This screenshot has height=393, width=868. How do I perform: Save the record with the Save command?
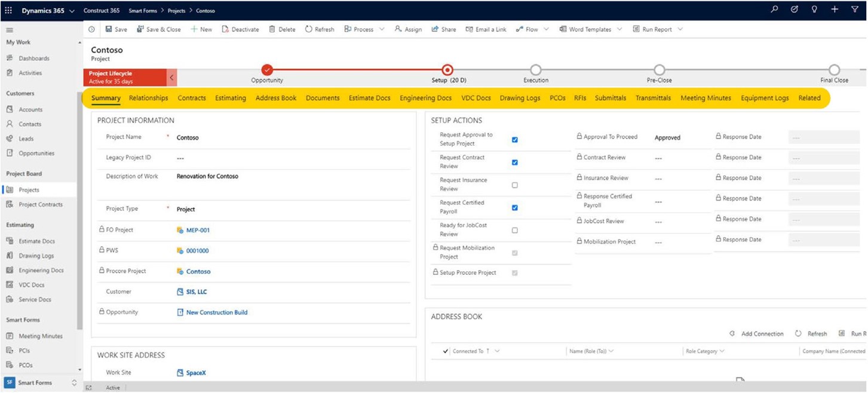point(116,29)
